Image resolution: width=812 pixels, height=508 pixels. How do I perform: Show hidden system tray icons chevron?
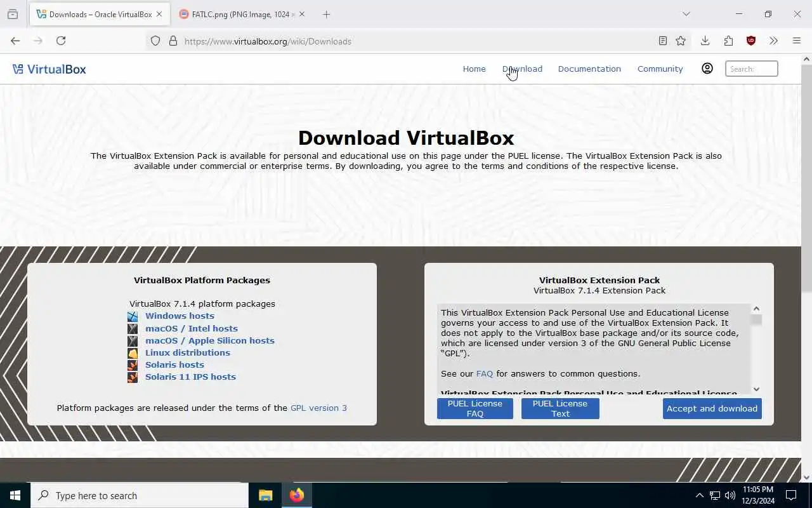[699, 495]
